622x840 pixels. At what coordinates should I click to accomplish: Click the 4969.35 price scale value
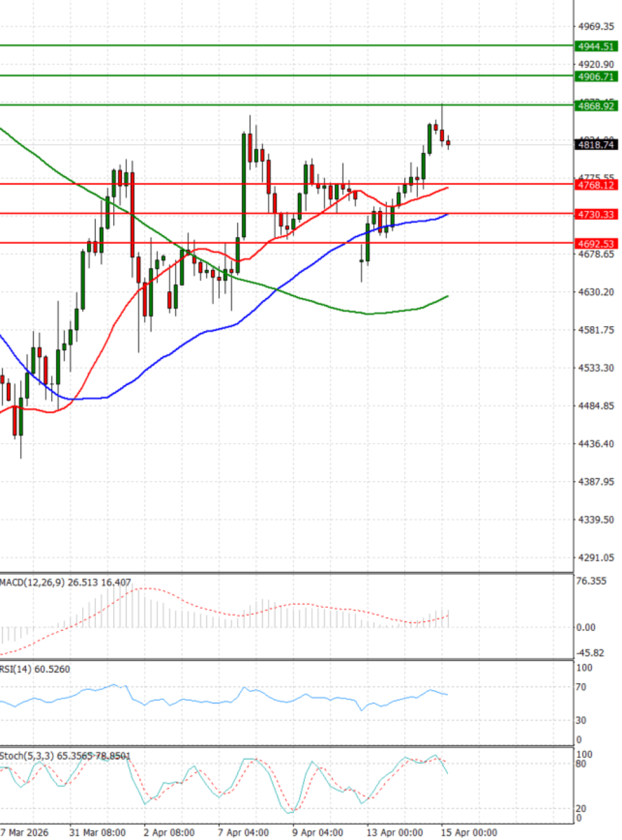[x=596, y=27]
